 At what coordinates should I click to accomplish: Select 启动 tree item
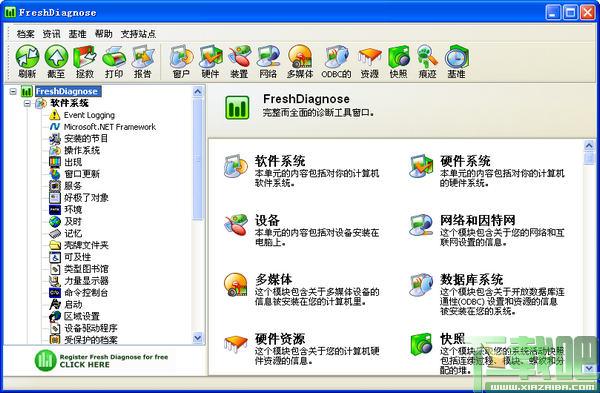coord(73,305)
